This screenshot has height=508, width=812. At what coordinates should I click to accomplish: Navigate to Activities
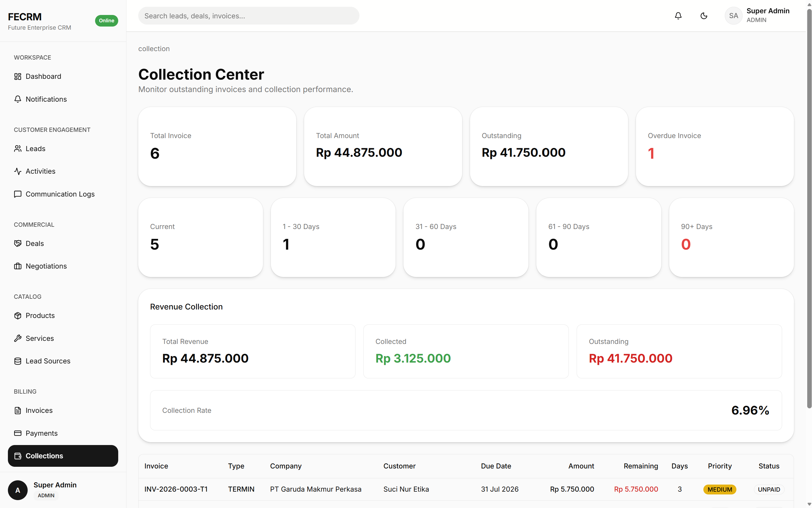tap(63, 171)
